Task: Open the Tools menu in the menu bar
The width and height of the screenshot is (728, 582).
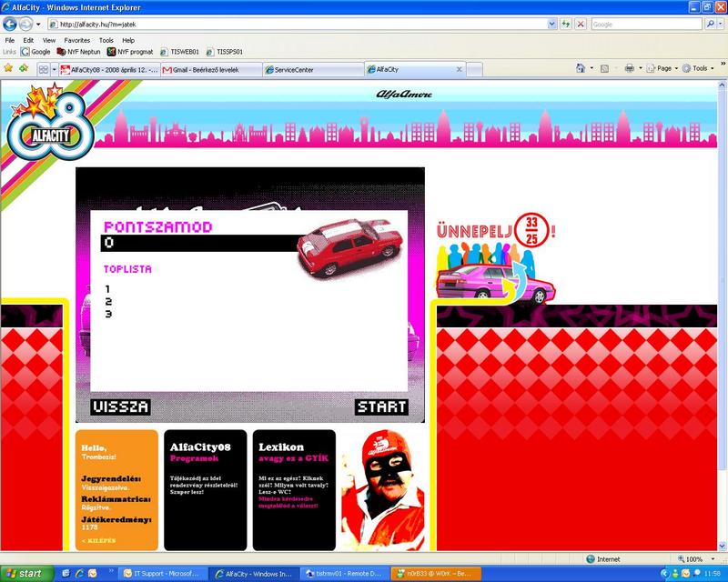Action: (106, 40)
